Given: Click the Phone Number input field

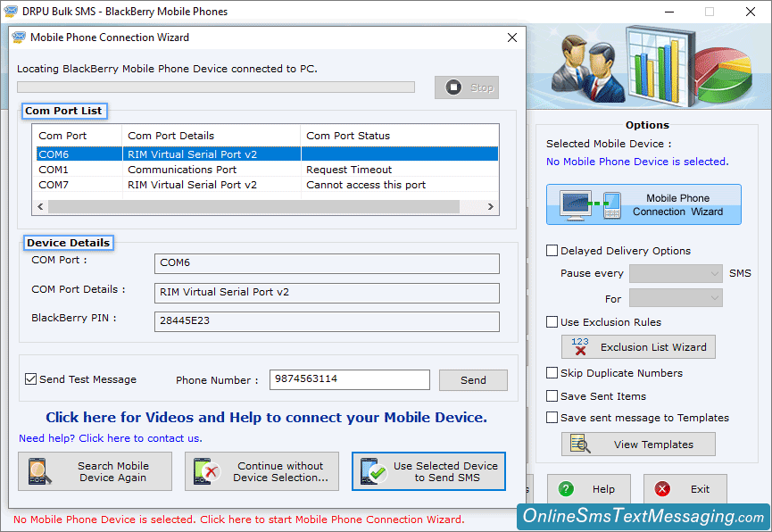Looking at the screenshot, I should click(x=350, y=379).
